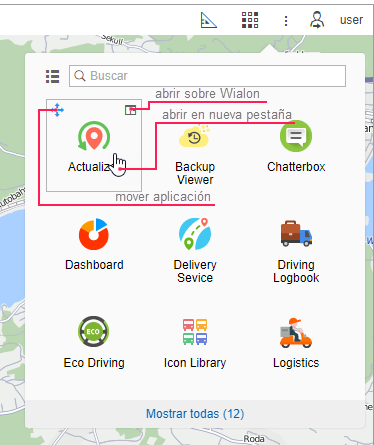This screenshot has height=445, width=374.
Task: Launch Delivery Sevice application
Action: point(195,251)
